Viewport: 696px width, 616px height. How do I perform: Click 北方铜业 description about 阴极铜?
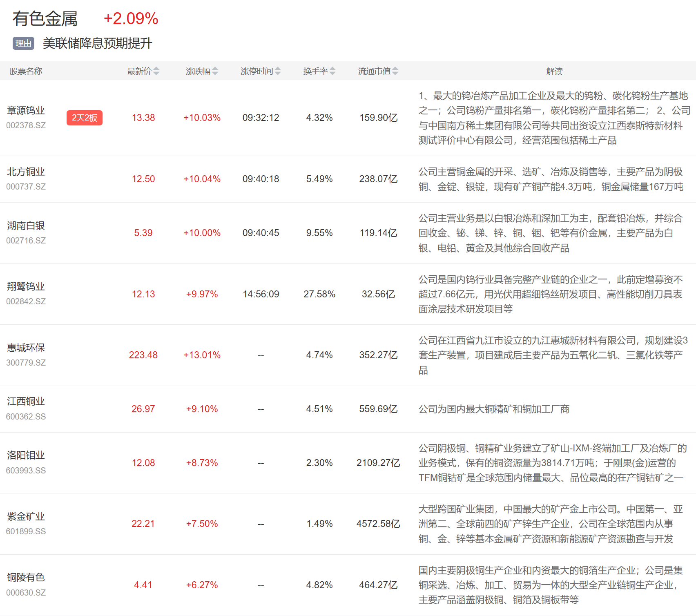[551, 179]
